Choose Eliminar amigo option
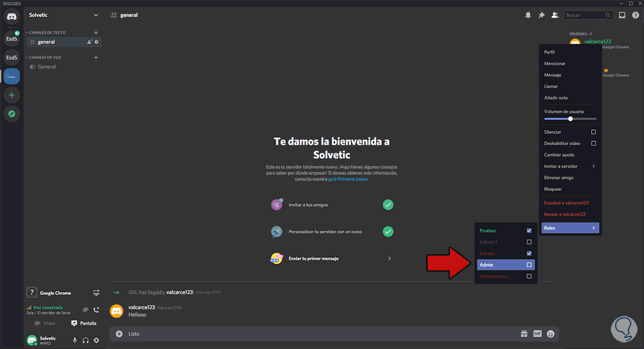This screenshot has width=644, height=349. (x=570, y=177)
